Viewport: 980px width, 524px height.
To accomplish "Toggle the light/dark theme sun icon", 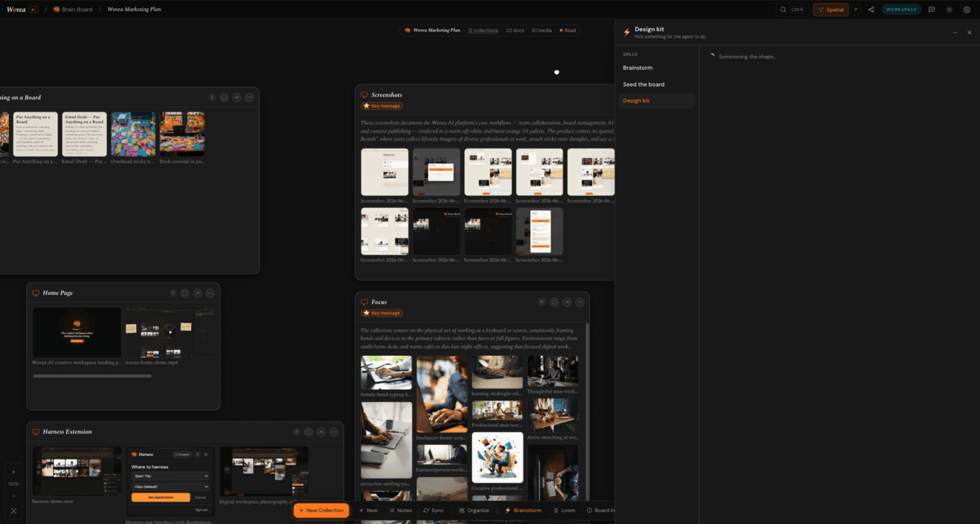I will pos(949,10).
